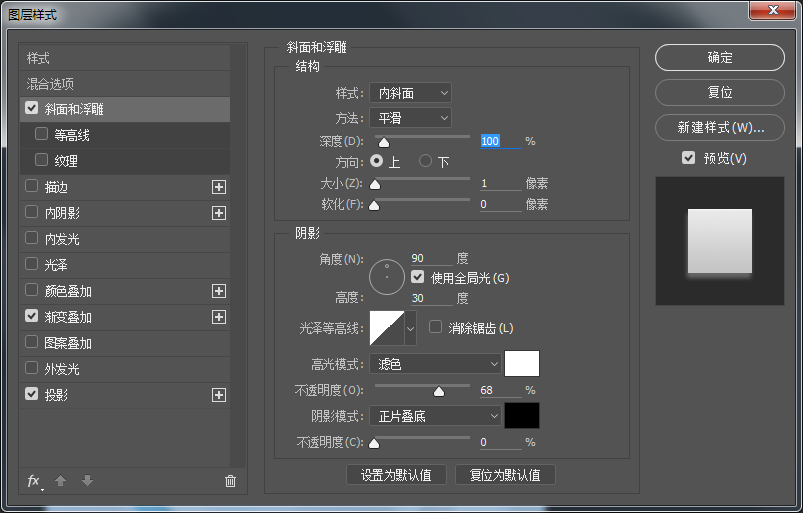The width and height of the screenshot is (803, 513).
Task: Click the highlight opacity field showing 68
Action: click(x=500, y=390)
